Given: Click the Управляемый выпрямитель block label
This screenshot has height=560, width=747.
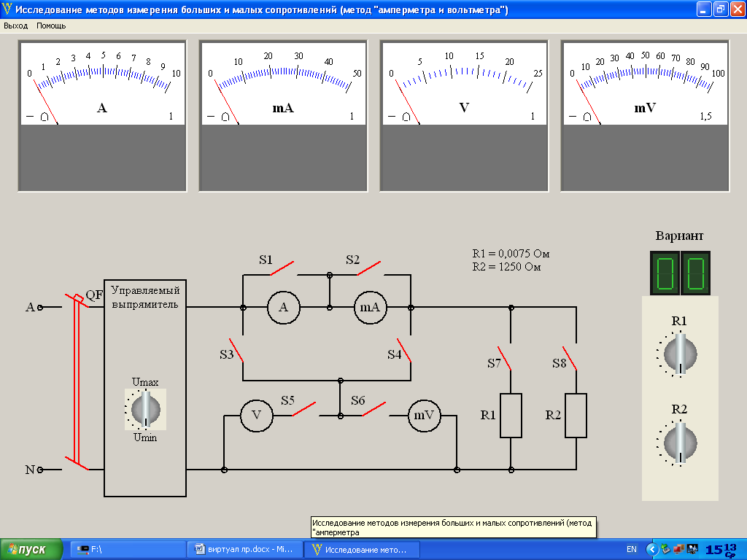Looking at the screenshot, I should [x=145, y=297].
